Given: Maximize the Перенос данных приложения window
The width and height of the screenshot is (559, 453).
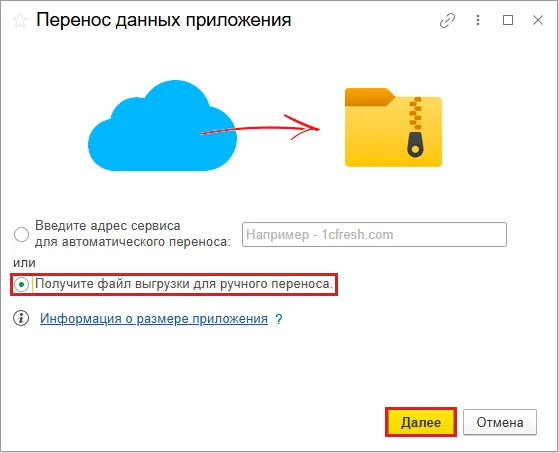Looking at the screenshot, I should [508, 20].
